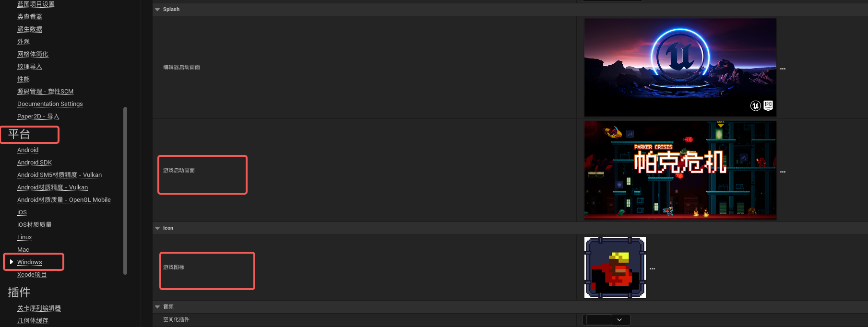The image size is (868, 327).
Task: Select the editor splash Unreal logo thumbnail
Action: pyautogui.click(x=680, y=68)
